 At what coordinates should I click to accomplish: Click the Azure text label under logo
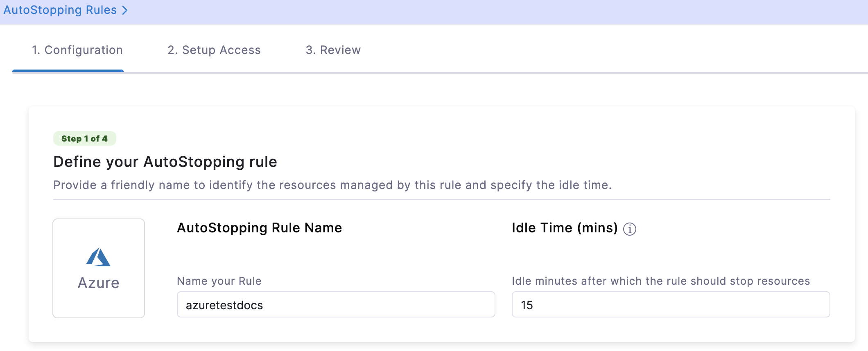coord(98,283)
